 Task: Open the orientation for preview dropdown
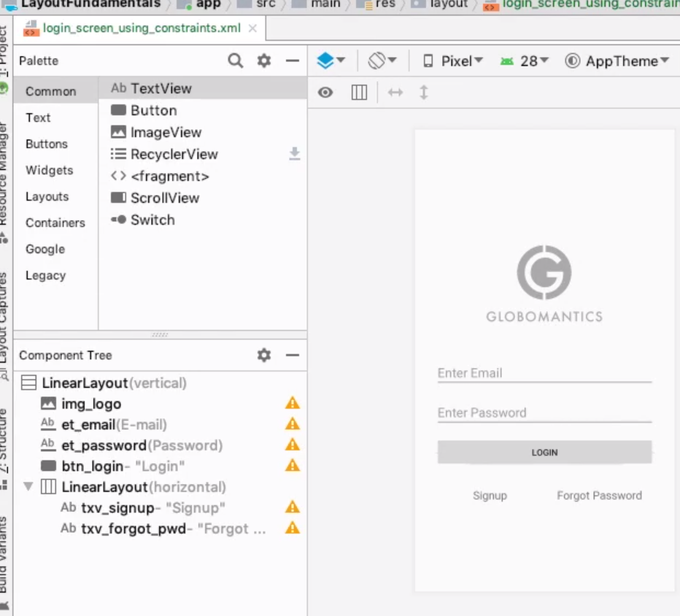click(382, 61)
